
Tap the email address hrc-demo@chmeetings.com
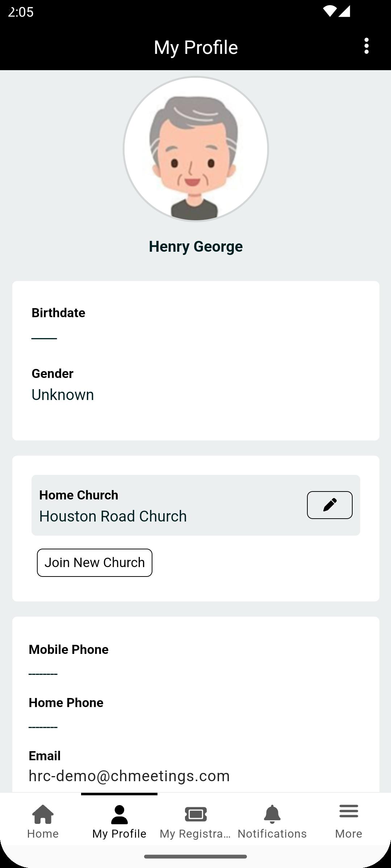tap(129, 776)
